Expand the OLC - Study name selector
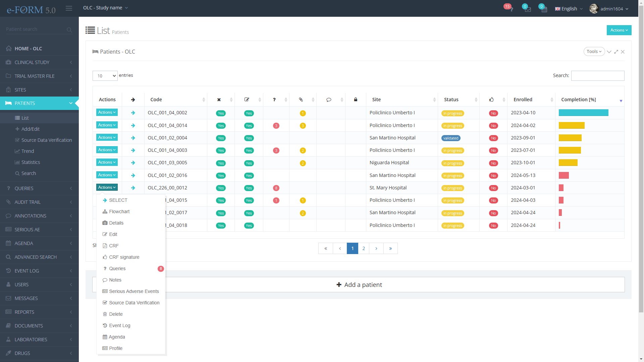The width and height of the screenshot is (644, 362). [x=105, y=8]
